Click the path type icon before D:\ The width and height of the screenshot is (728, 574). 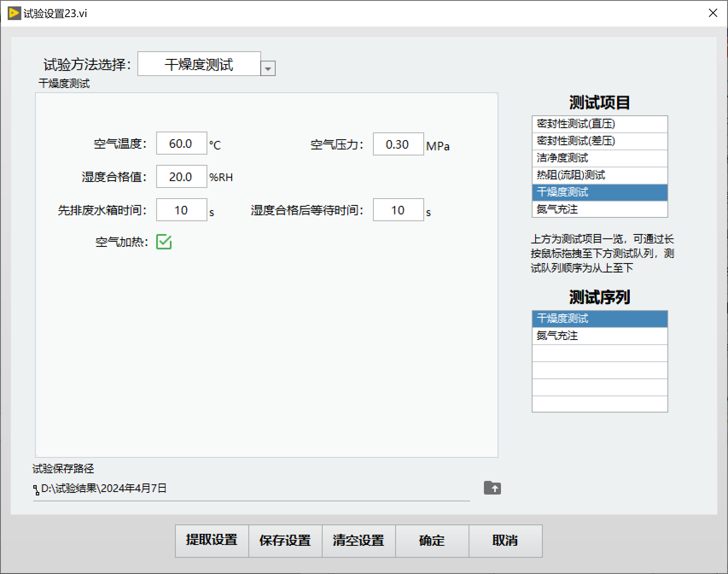[36, 489]
